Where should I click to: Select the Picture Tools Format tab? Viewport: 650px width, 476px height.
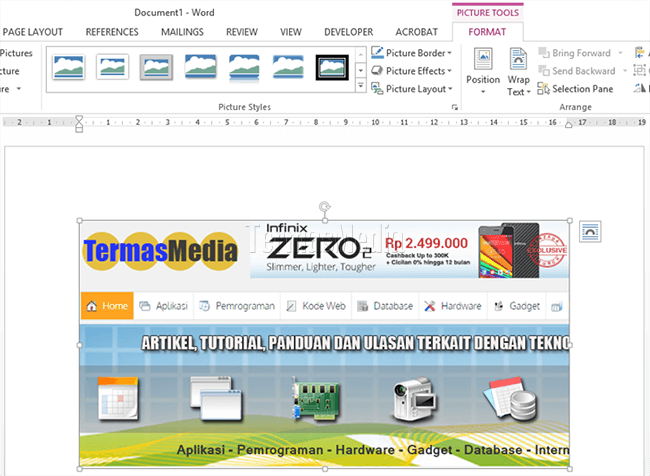point(487,32)
